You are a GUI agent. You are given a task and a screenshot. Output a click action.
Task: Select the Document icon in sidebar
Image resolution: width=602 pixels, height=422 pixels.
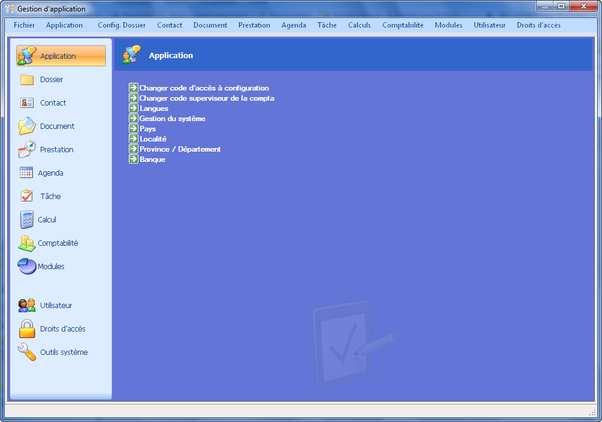pos(27,126)
